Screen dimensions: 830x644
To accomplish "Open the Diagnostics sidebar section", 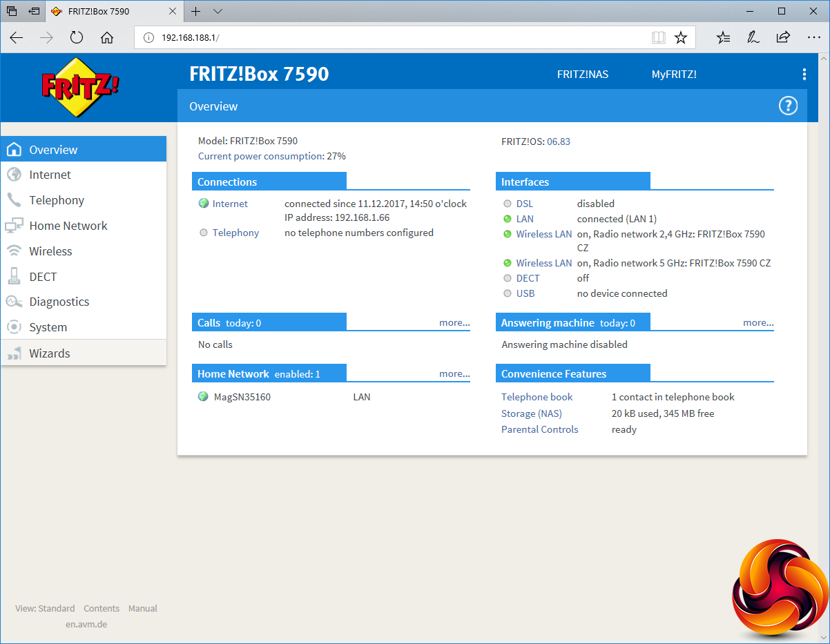I will [59, 302].
